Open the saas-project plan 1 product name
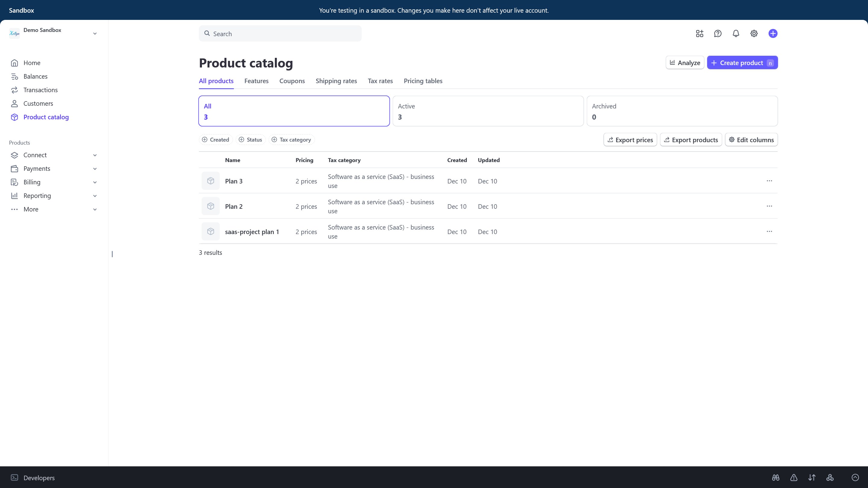Image resolution: width=868 pixels, height=488 pixels. (x=252, y=232)
